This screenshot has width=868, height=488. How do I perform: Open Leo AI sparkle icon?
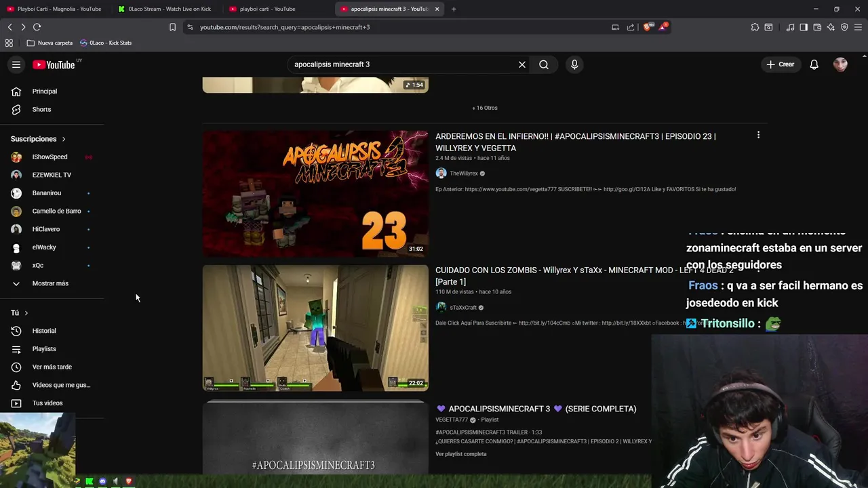click(831, 27)
